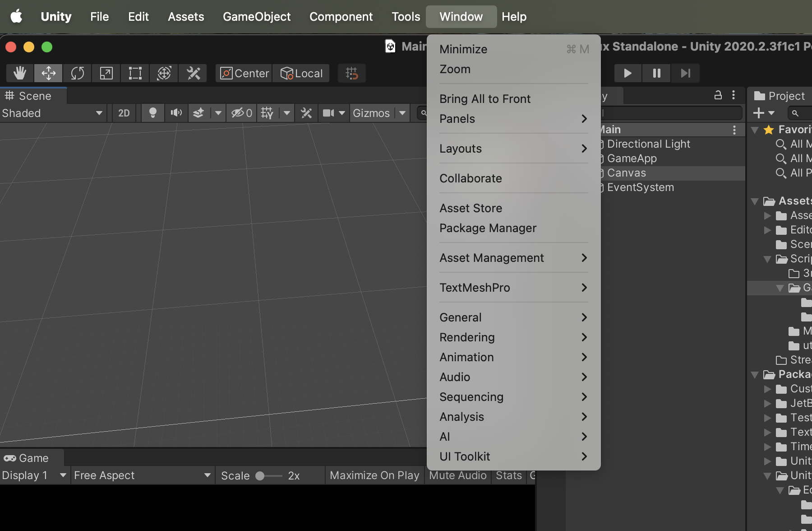Open custom editor tools
Screen dimensions: 812x531
(193, 73)
